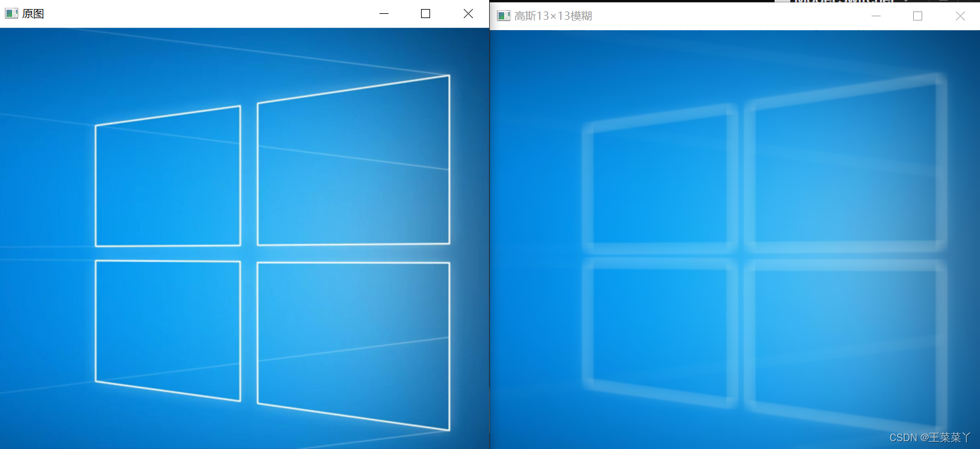Click the 高斯13×13模糊 window app icon
The image size is (980, 449).
point(504,16)
